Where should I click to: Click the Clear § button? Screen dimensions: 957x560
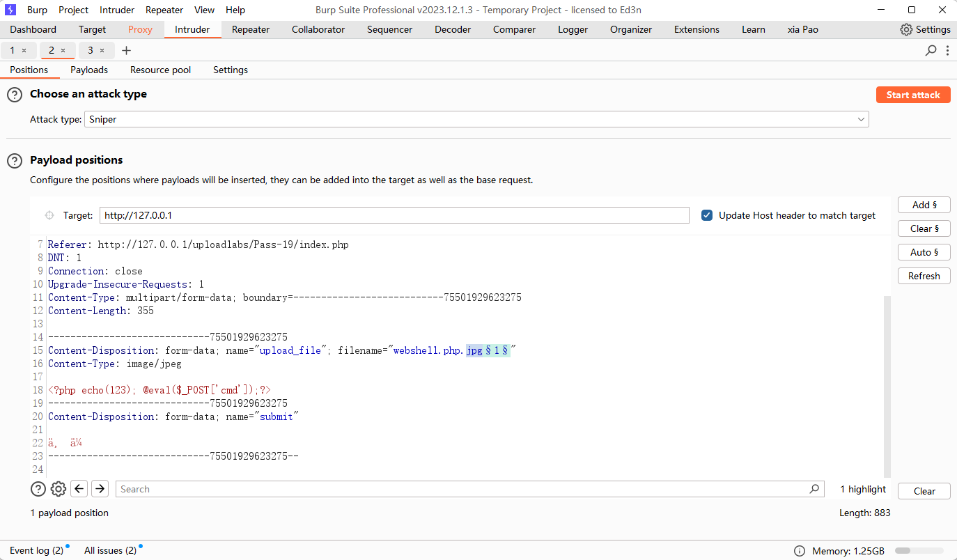(924, 228)
